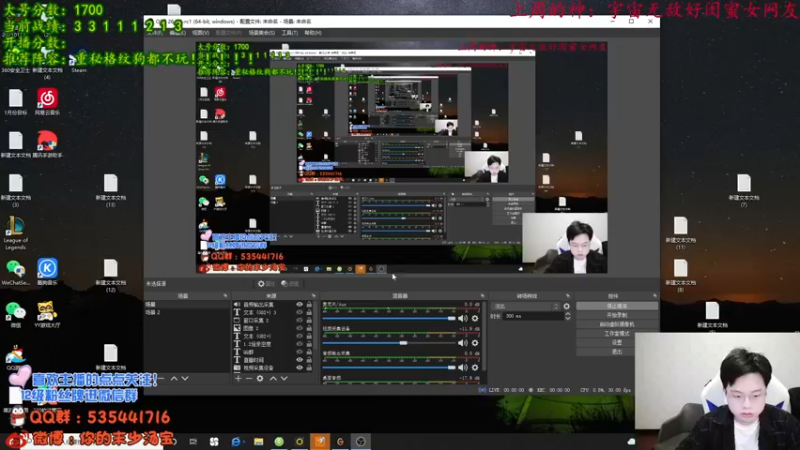Open the 视图(V) menu

click(201, 33)
